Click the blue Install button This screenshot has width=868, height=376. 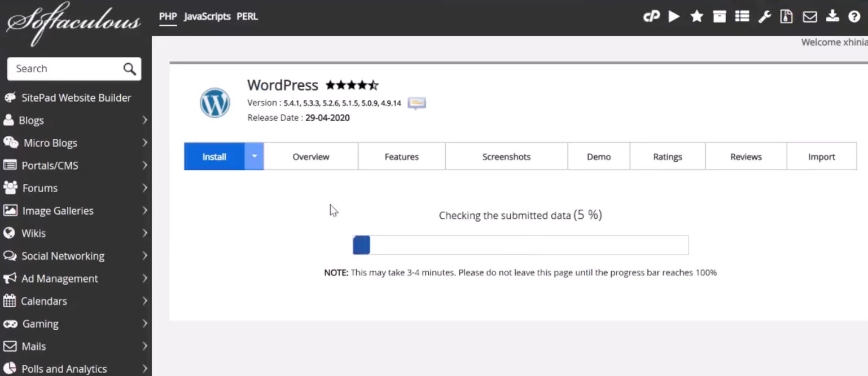point(214,156)
